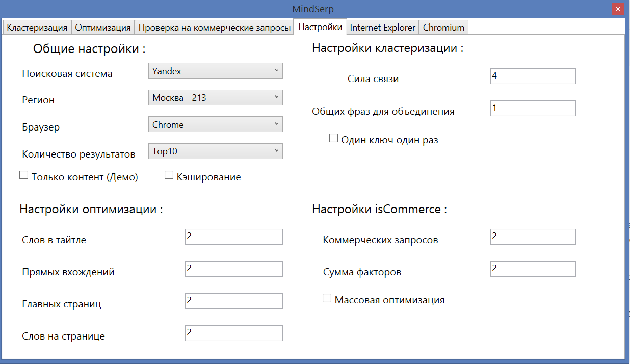Expand the Браузер combo box
630x364 pixels.
(215, 125)
